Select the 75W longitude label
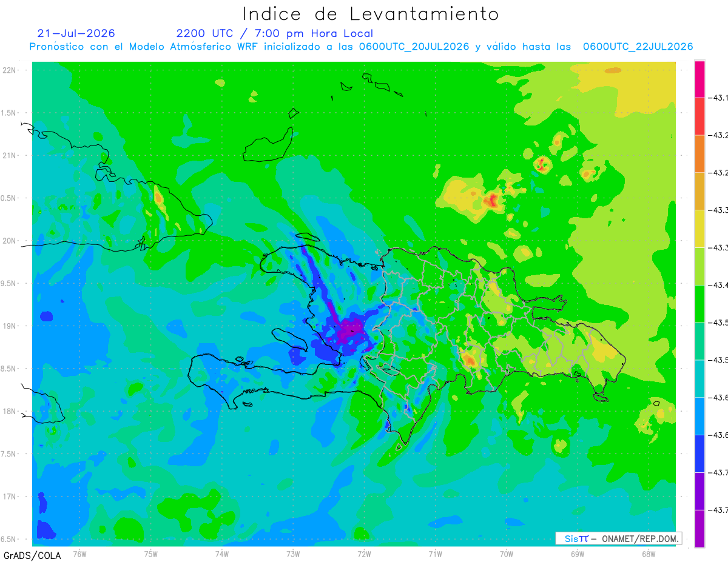 [x=151, y=554]
